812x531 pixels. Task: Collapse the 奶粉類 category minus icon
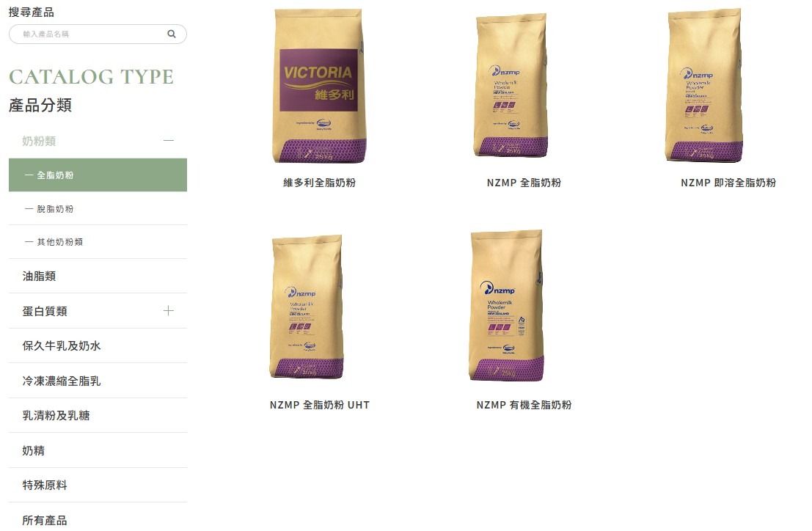168,141
